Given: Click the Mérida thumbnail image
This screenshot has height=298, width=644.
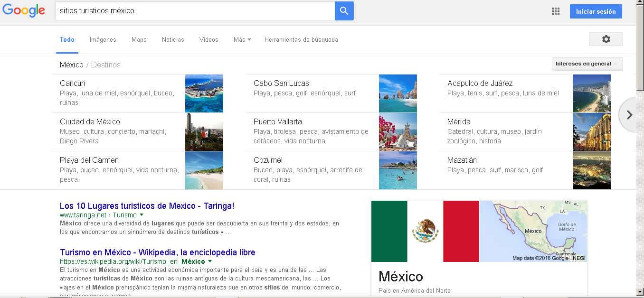Looking at the screenshot, I should pos(592,132).
